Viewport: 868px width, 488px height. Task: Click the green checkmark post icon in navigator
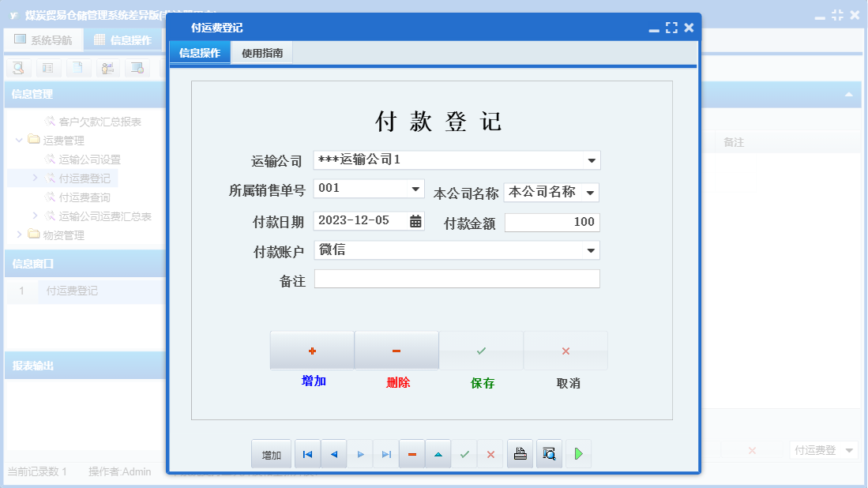point(464,453)
